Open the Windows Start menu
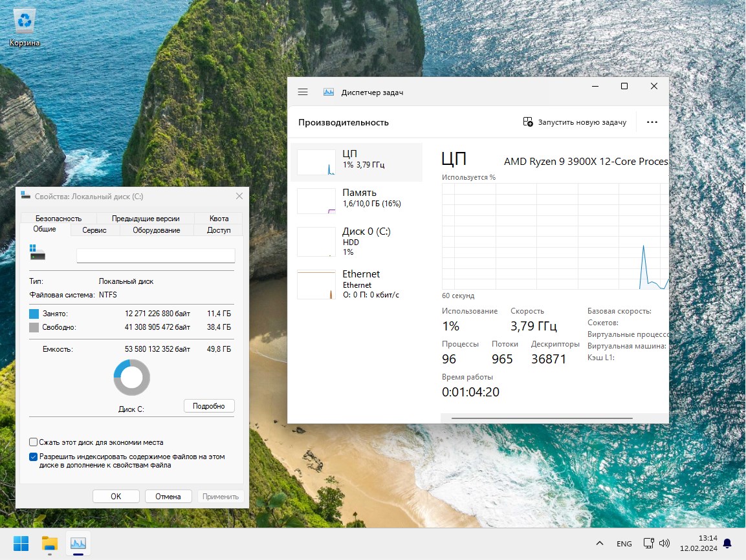 [21, 543]
